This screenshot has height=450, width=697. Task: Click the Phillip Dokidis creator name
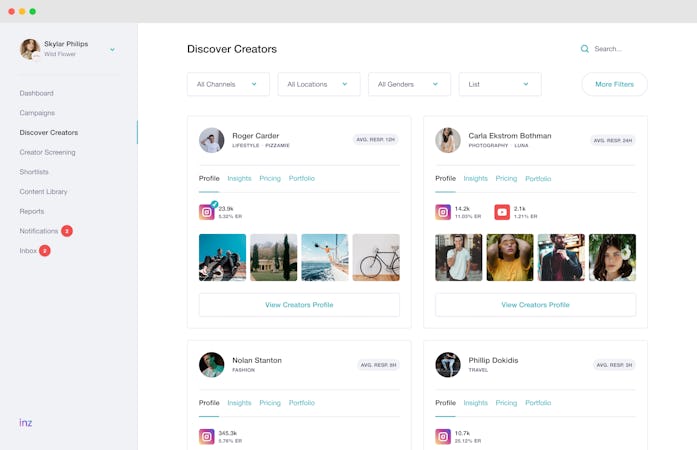[493, 360]
